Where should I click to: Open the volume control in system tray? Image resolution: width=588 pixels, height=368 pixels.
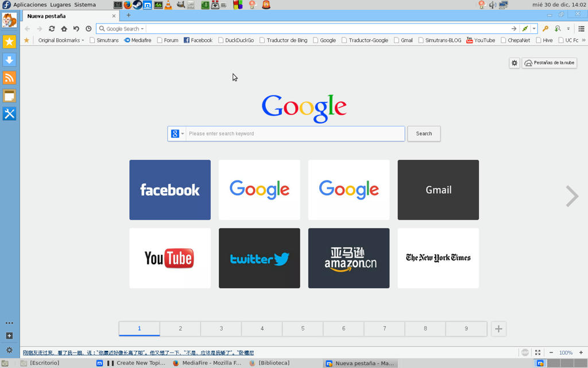492,5
